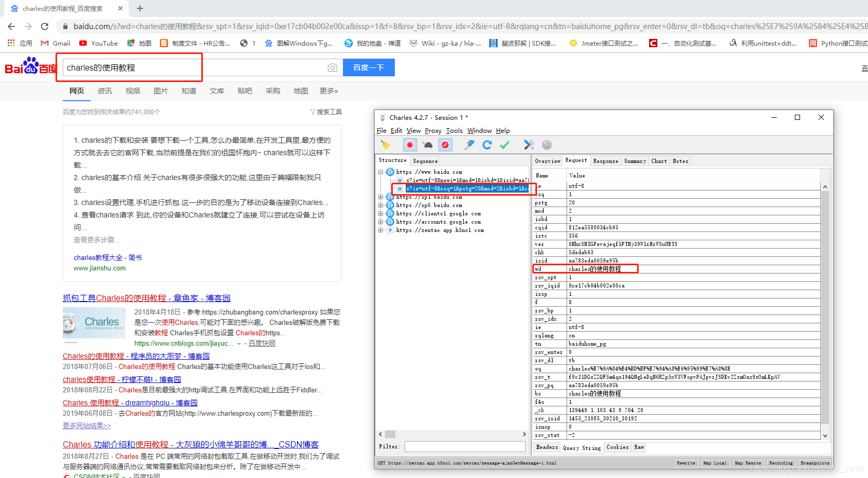868x478 pixels.
Task: Open the YouTube bookmark
Action: [x=98, y=43]
